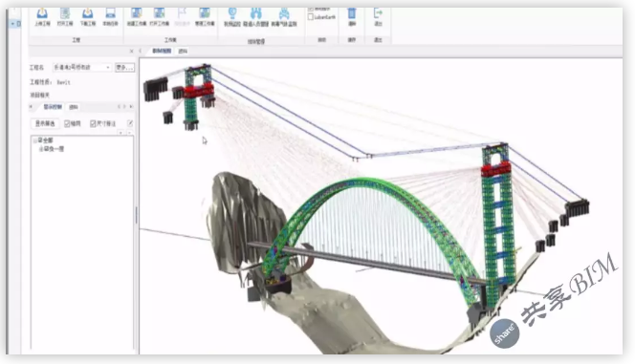Image resolution: width=635 pixels, height=364 pixels.
Task: Click the Download Project (下载工程) icon
Action: [87, 13]
